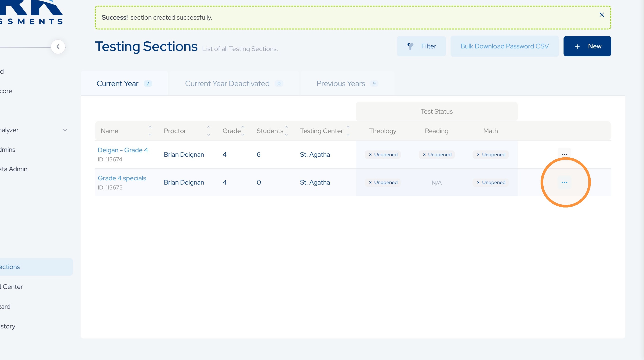Viewport: 644px width, 360px height.
Task: Switch to Current Year Deactivated tab
Action: (234, 84)
